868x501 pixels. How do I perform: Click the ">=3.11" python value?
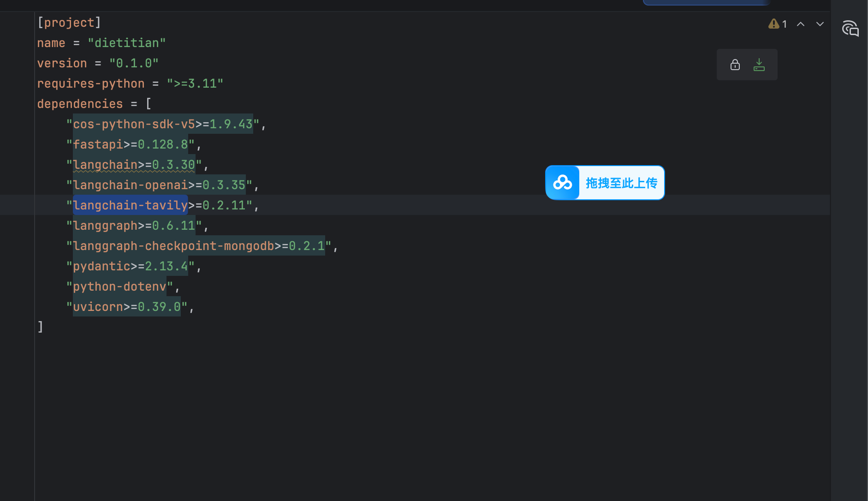coord(195,83)
